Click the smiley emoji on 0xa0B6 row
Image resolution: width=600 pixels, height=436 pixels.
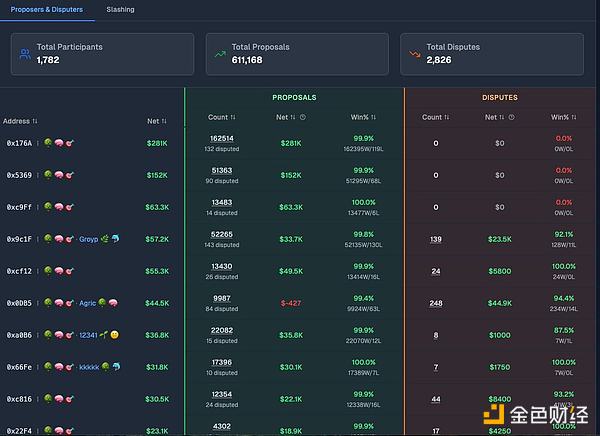coord(113,335)
